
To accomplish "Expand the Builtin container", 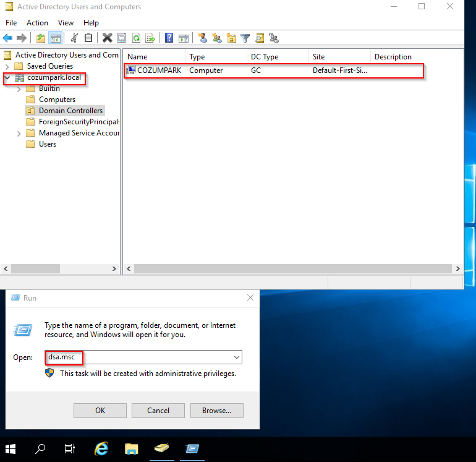I will tap(19, 89).
